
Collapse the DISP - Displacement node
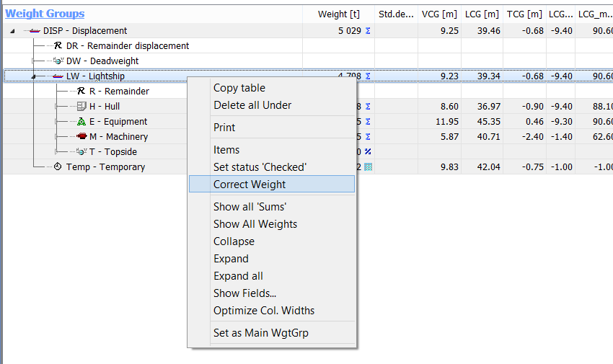click(12, 31)
